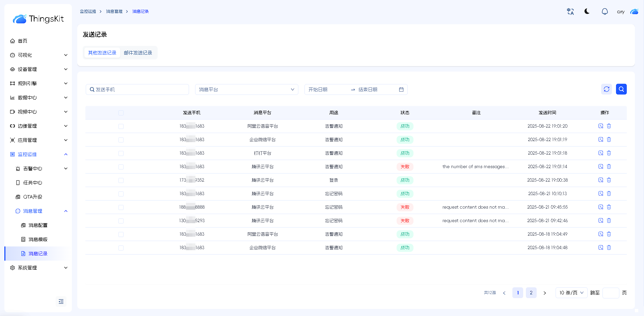
Task: Go to page 2
Action: [x=531, y=293]
